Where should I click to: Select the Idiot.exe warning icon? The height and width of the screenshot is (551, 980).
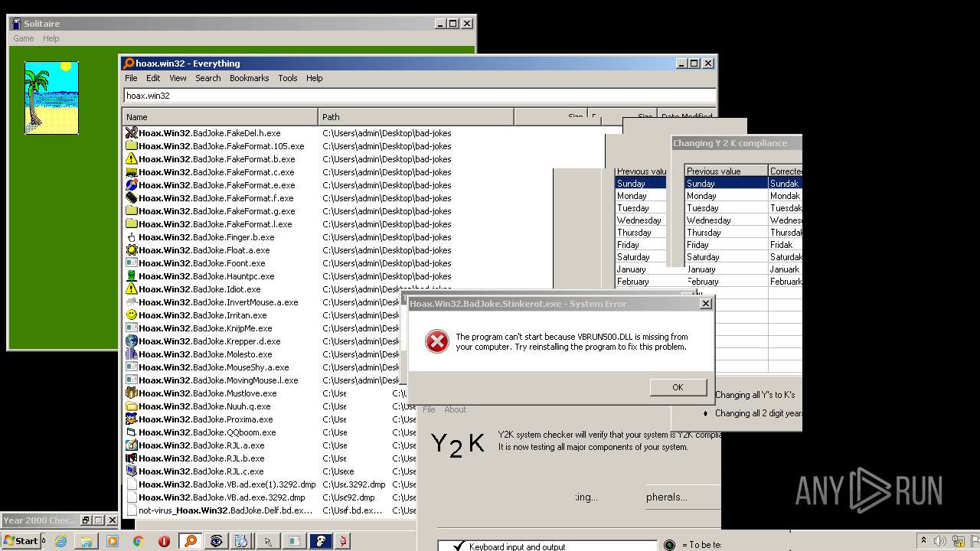(132, 289)
